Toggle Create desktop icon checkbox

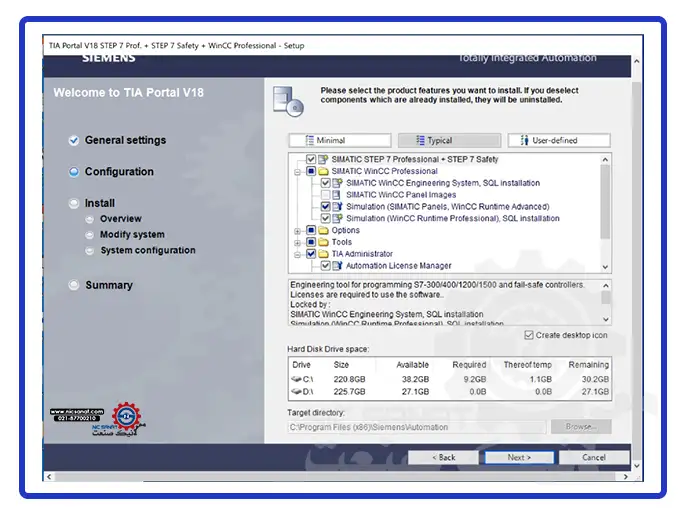pos(528,335)
